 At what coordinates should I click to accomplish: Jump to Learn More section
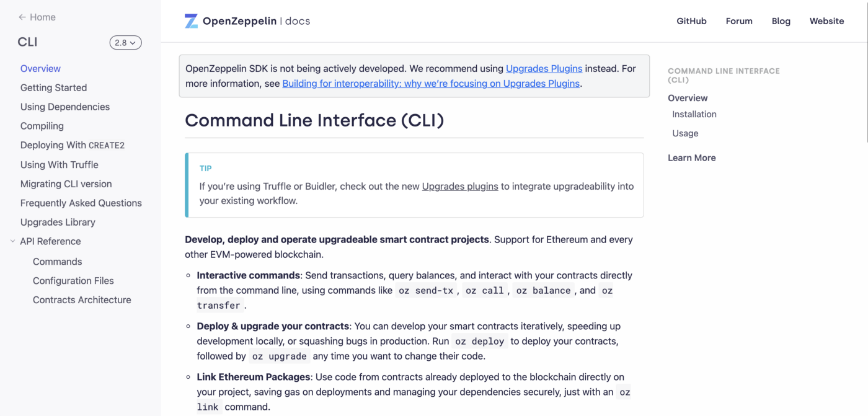coord(691,158)
